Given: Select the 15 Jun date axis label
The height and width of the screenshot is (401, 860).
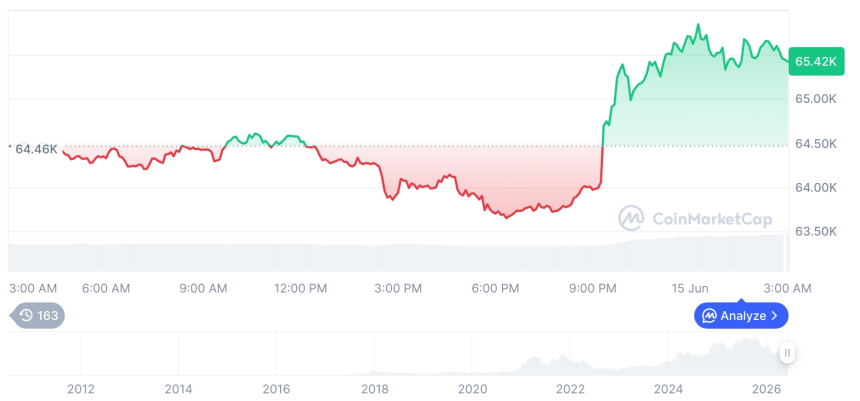Looking at the screenshot, I should click(690, 288).
